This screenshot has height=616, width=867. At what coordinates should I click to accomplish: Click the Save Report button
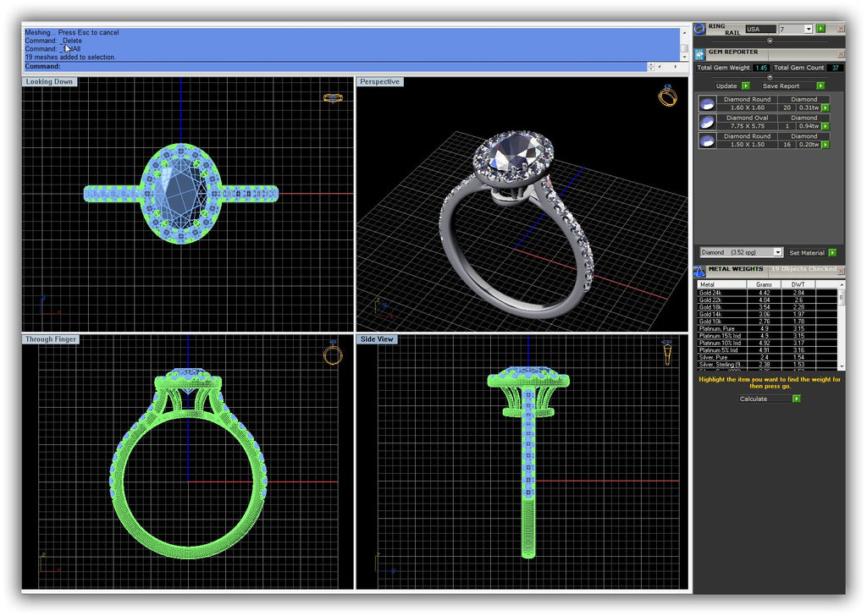pos(780,85)
